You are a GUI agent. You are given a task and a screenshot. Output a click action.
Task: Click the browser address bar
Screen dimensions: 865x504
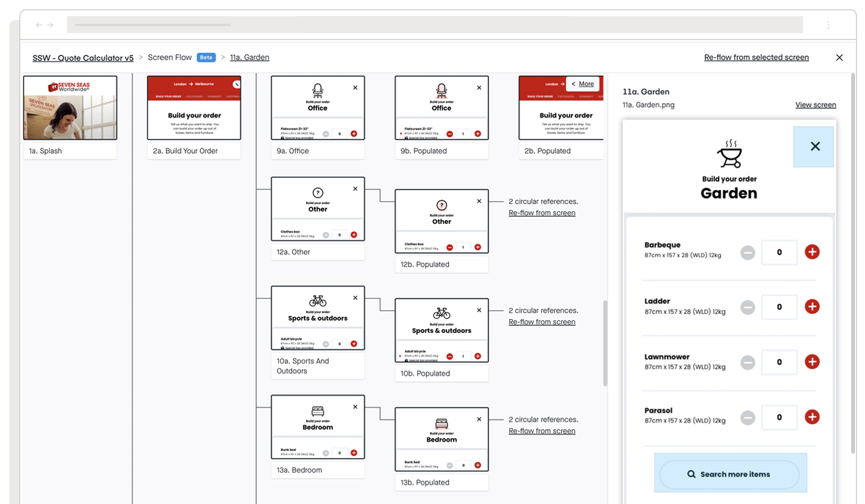click(x=434, y=25)
